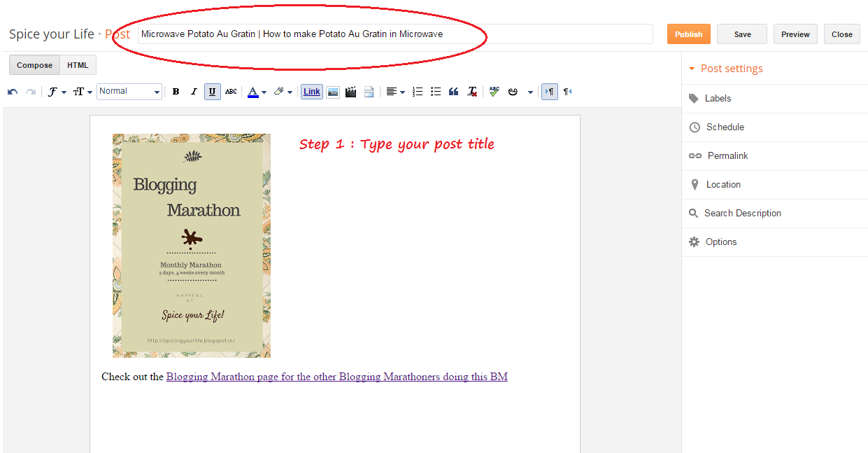Open the text alignment dropdown
Viewport: 868px width, 453px height.
click(395, 91)
